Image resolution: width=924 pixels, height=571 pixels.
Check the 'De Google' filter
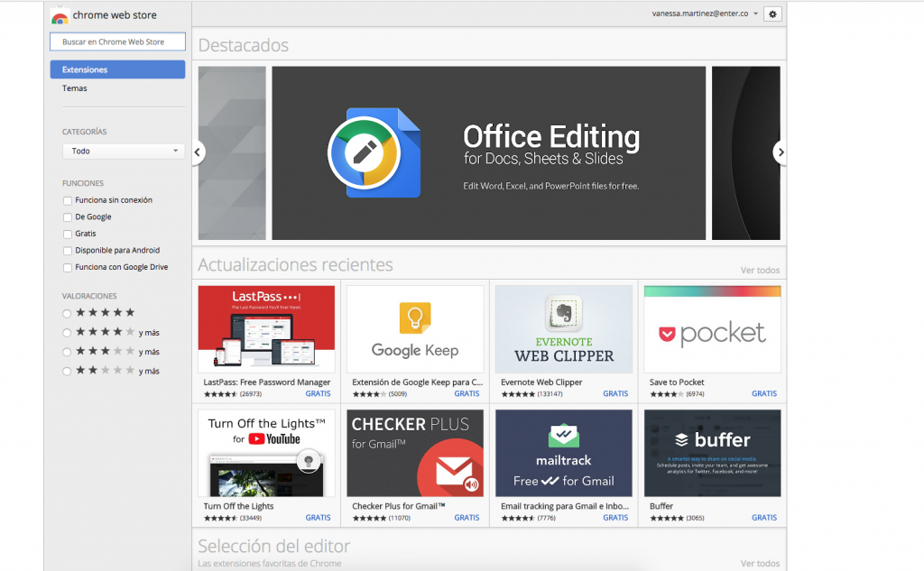pos(68,217)
